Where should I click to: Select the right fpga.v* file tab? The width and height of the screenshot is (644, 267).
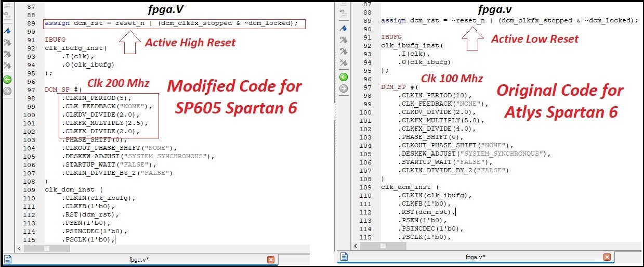(475, 257)
